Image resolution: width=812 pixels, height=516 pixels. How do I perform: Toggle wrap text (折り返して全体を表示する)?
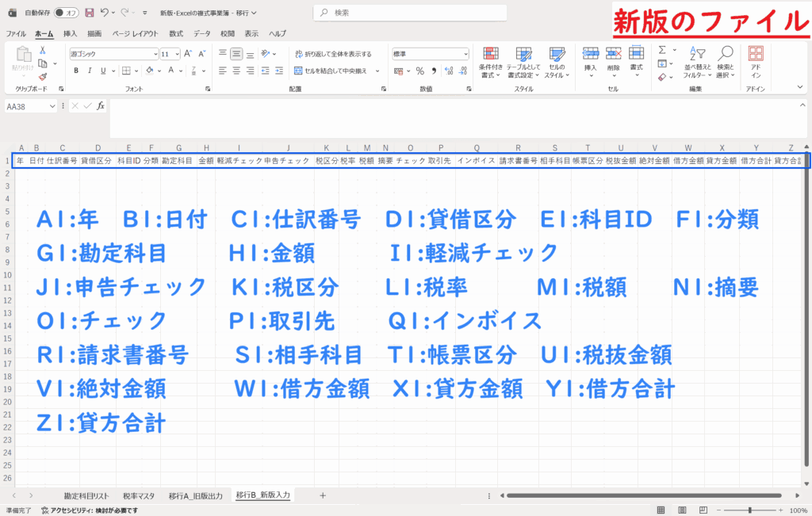point(333,54)
